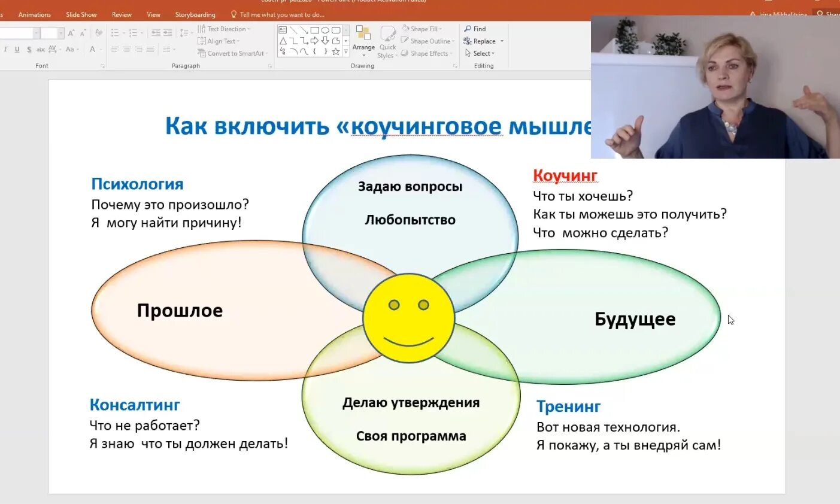840x504 pixels.
Task: Expand shapes gallery More arrow
Action: [345, 51]
